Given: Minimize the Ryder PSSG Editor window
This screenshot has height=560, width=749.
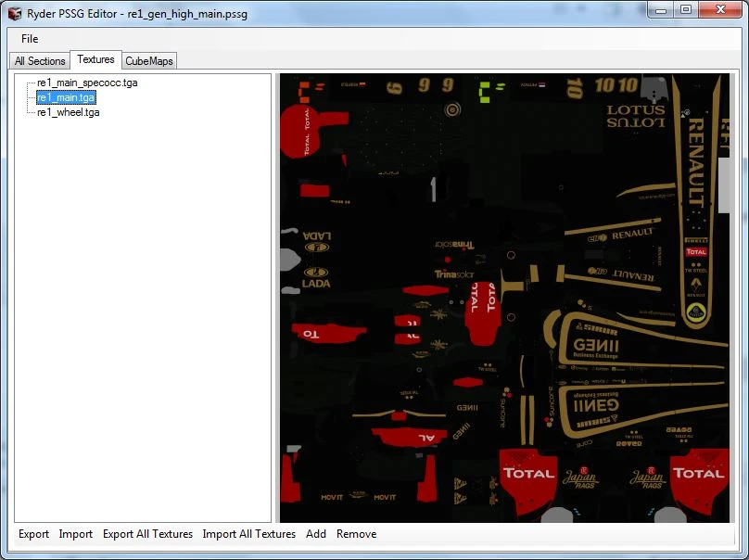Looking at the screenshot, I should pos(661,10).
